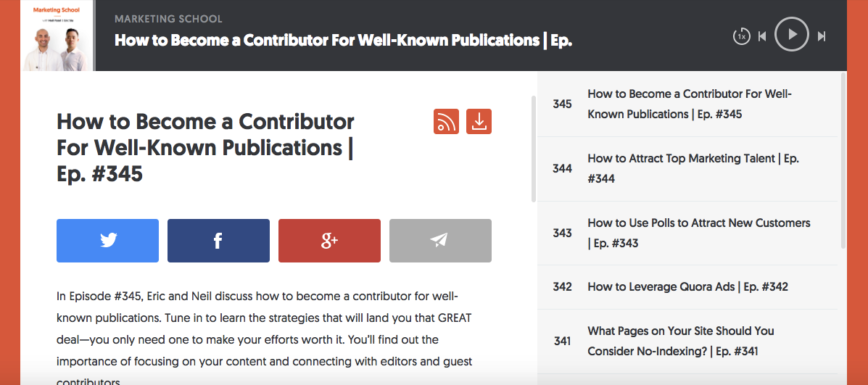Open episode 342 Leverage Quora Ads

pyautogui.click(x=687, y=287)
